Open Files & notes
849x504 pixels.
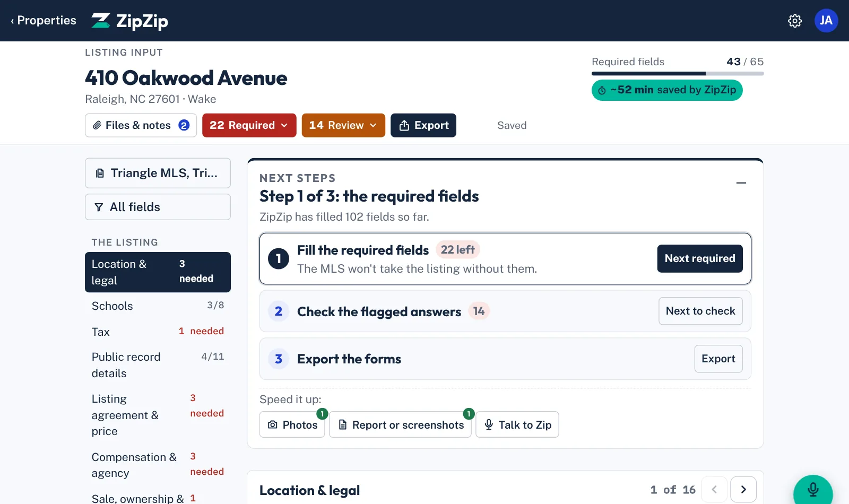141,125
